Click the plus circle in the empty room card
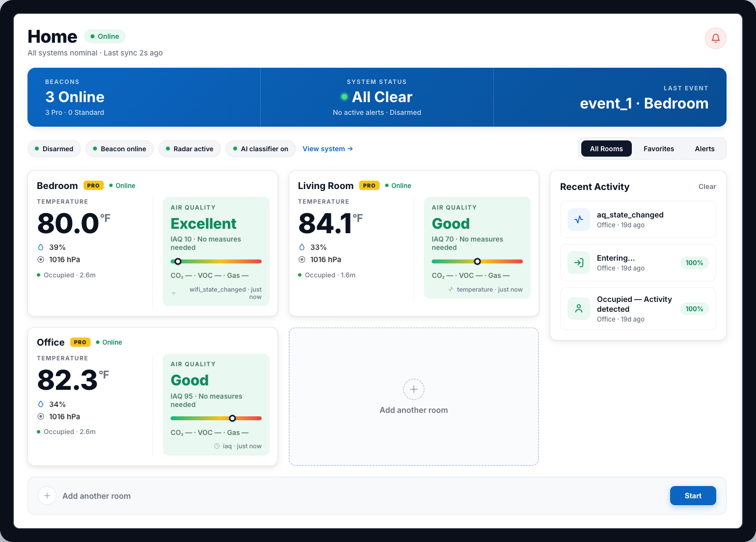 [x=414, y=389]
